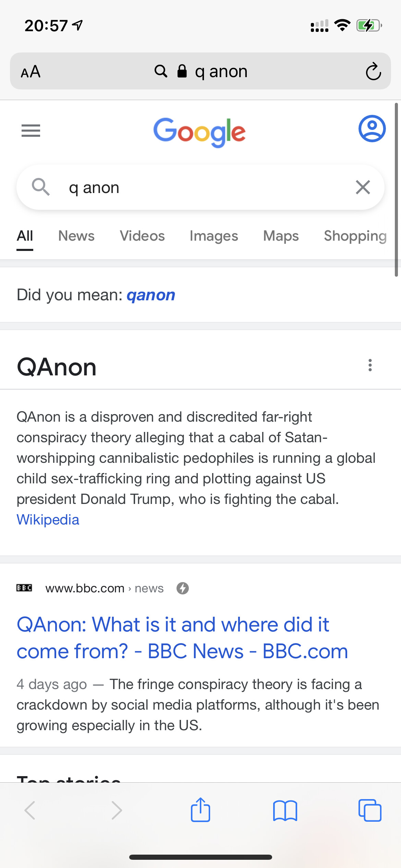The image size is (401, 868).
Task: Open Safari bookmarks
Action: pos(285,811)
